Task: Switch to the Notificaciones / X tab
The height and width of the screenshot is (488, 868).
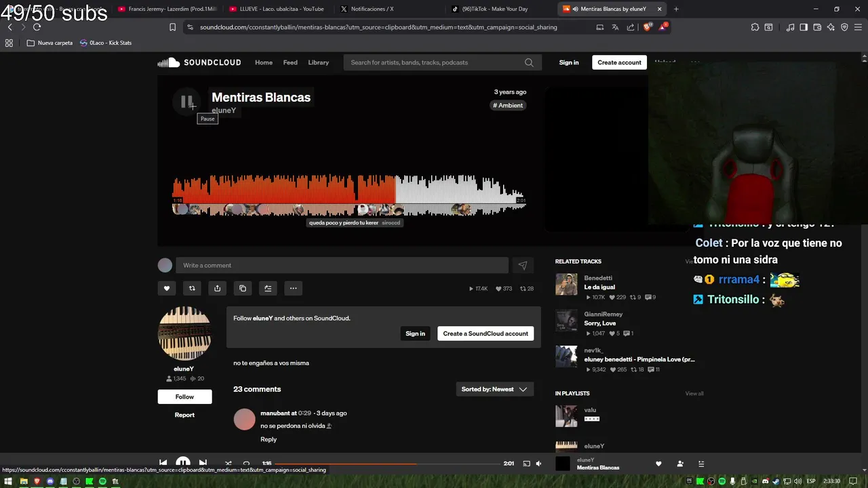Action: [389, 9]
